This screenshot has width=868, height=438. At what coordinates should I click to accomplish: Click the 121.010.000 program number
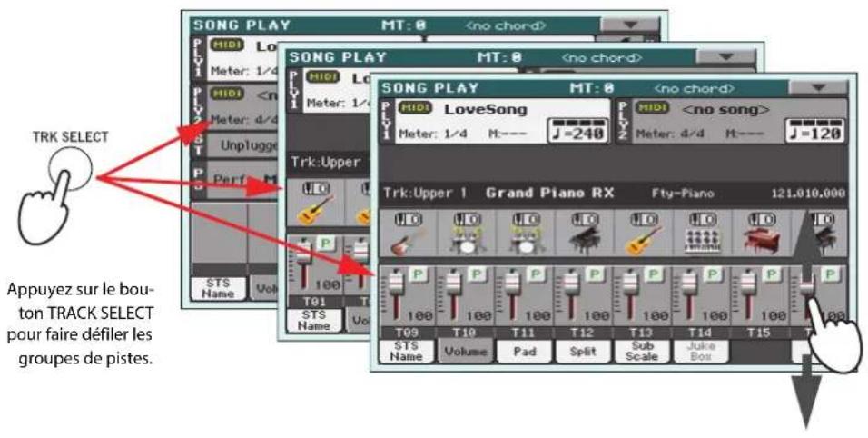pyautogui.click(x=808, y=194)
